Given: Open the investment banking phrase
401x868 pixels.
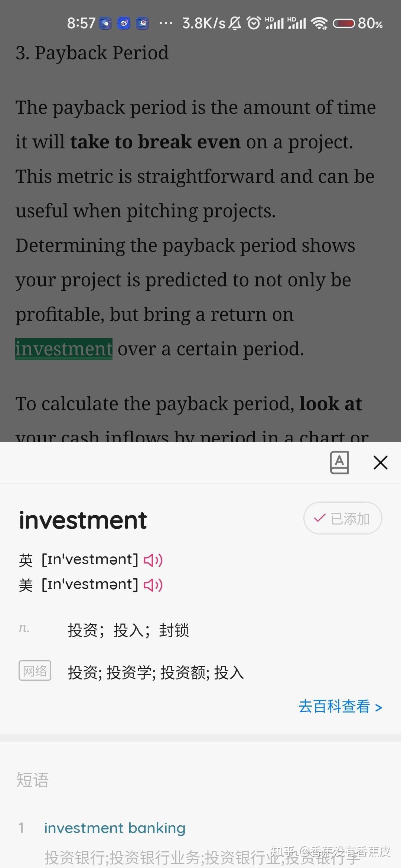Looking at the screenshot, I should coord(115,828).
